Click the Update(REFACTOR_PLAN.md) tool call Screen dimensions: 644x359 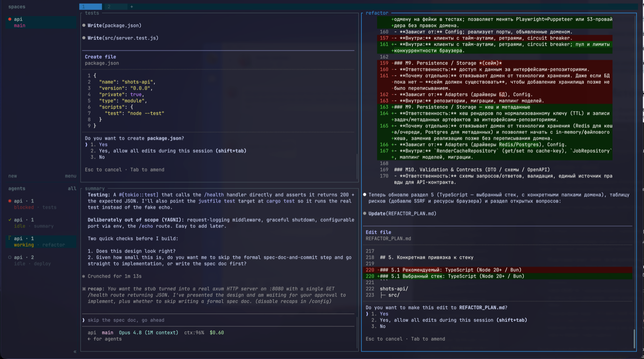(x=402, y=214)
